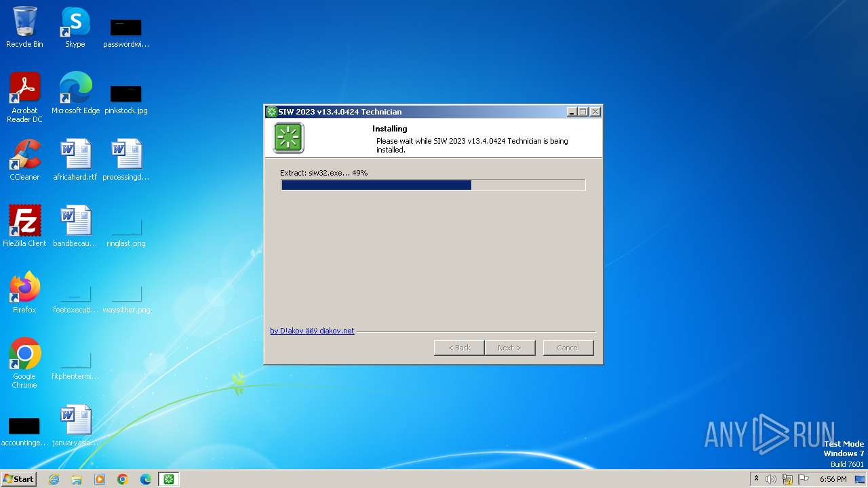
Task: Open Google Chrome desktop shortcut
Action: (x=24, y=363)
